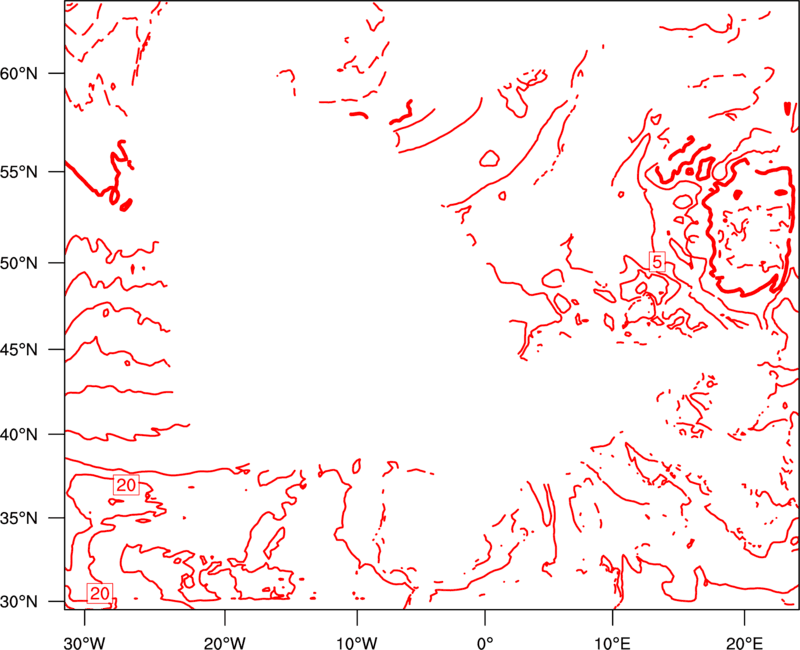Click the contour label 20 near 37°N
The width and height of the screenshot is (800, 650).
tap(126, 485)
